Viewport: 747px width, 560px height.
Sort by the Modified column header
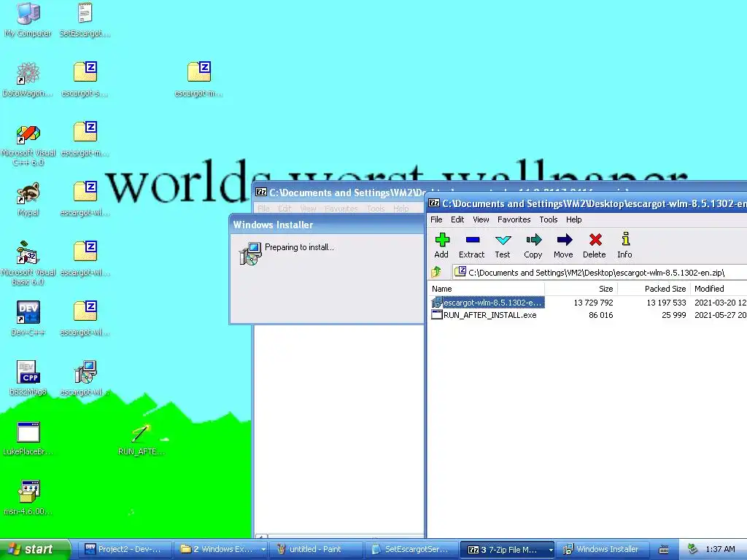coord(719,289)
